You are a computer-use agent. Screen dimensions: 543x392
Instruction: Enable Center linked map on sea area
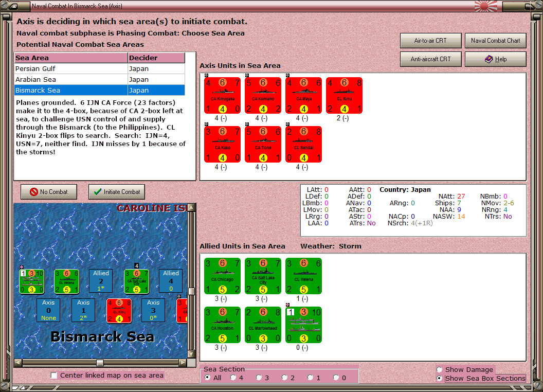[53, 376]
